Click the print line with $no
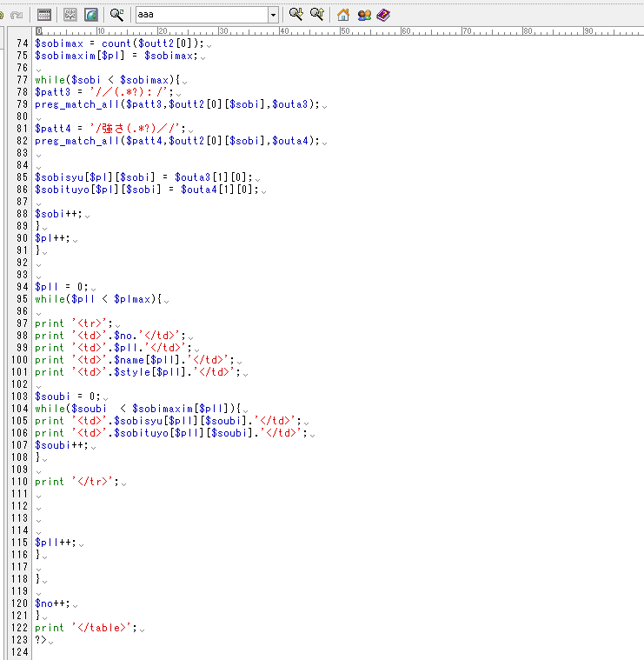The image size is (644, 660). coord(110,336)
